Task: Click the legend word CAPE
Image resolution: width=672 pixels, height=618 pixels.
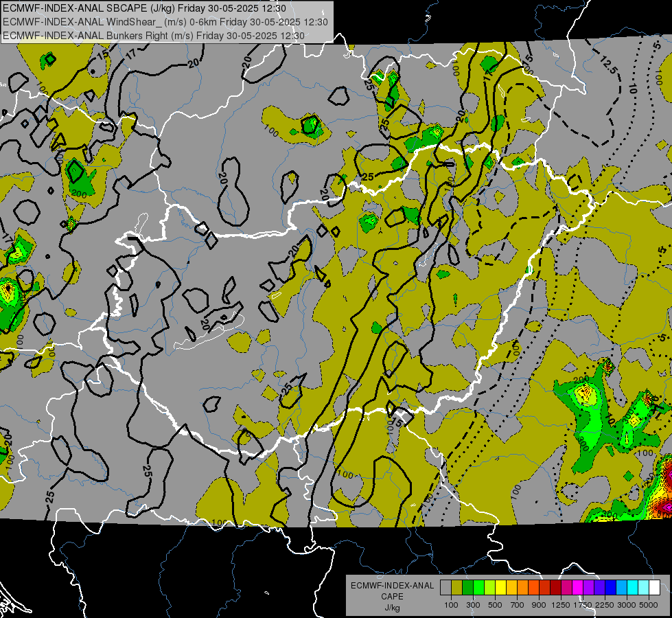Action: [392, 597]
